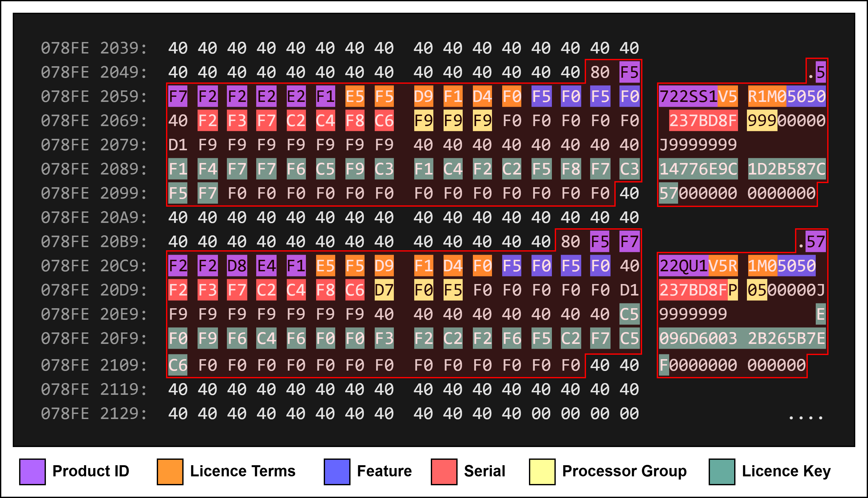Click the Processor Group legend label
This screenshot has width=868, height=498.
[x=624, y=471]
